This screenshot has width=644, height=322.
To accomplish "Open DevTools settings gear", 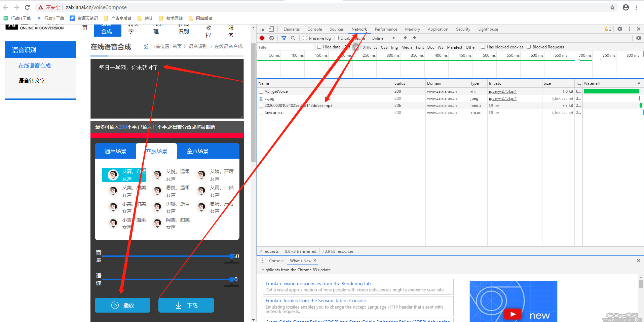I will click(x=620, y=29).
